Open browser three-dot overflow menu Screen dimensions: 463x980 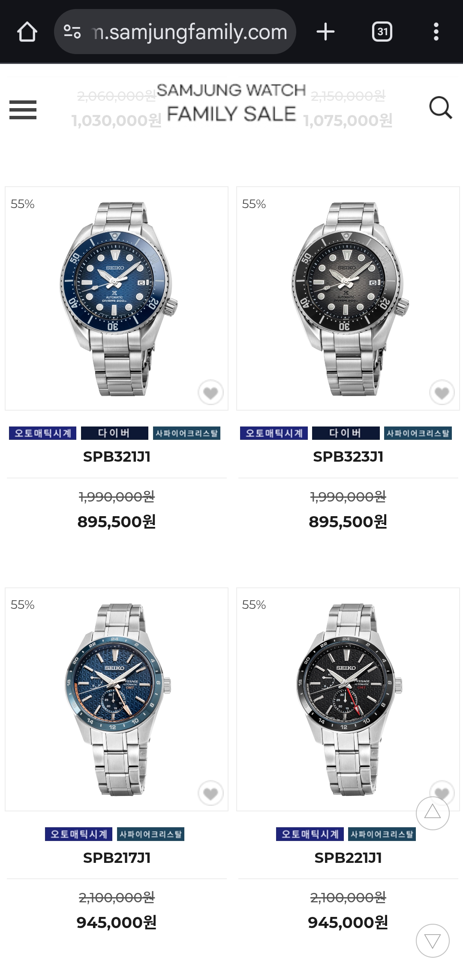(436, 32)
